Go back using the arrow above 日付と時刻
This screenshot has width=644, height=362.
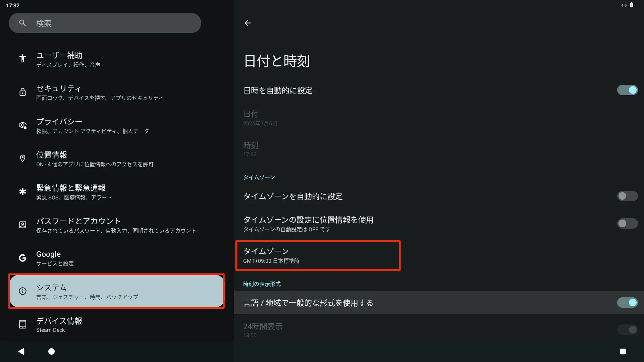tap(248, 23)
